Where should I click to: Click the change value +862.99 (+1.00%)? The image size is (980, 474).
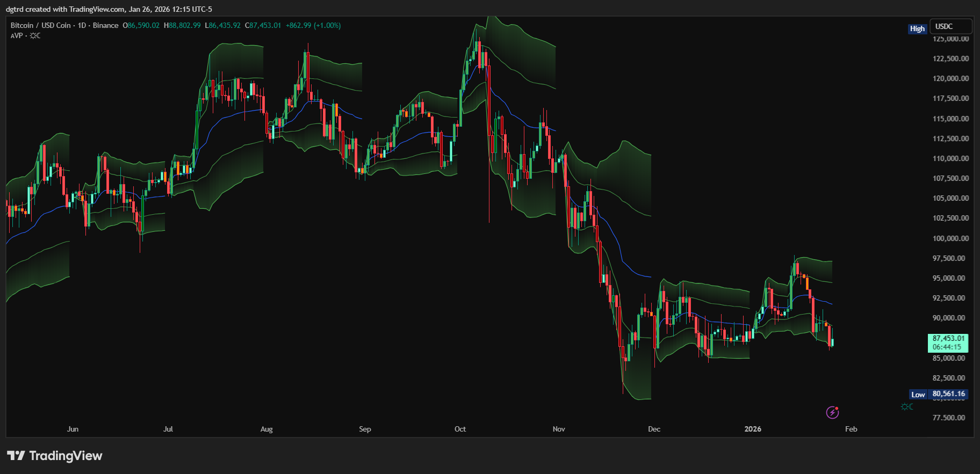(x=313, y=25)
